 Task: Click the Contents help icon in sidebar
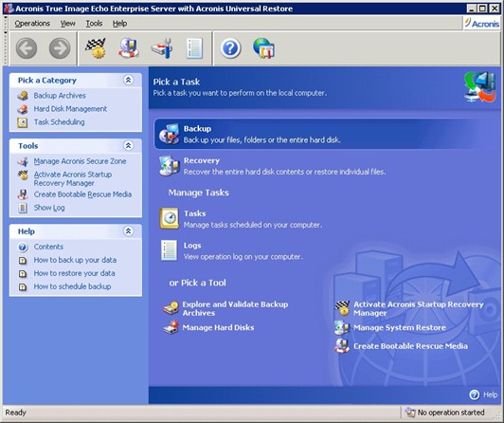(x=23, y=247)
